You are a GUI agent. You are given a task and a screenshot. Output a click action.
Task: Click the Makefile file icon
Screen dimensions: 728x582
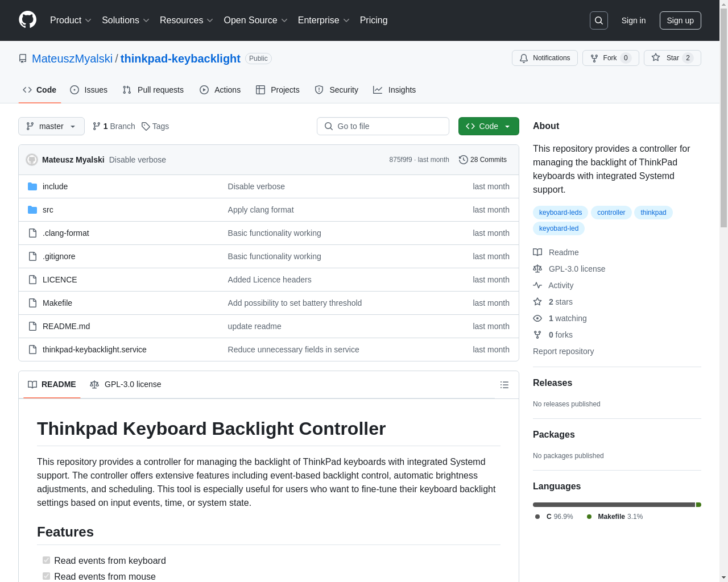point(32,303)
